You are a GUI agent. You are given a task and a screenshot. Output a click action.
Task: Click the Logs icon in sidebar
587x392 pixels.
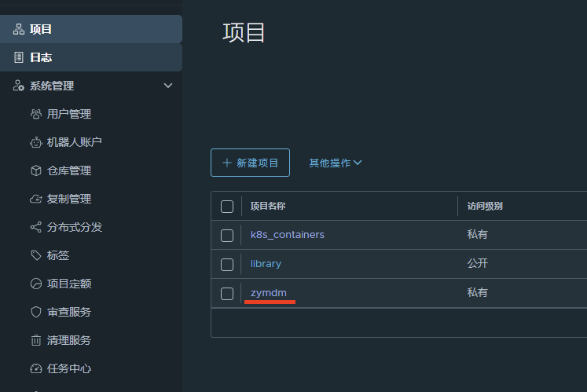(19, 57)
